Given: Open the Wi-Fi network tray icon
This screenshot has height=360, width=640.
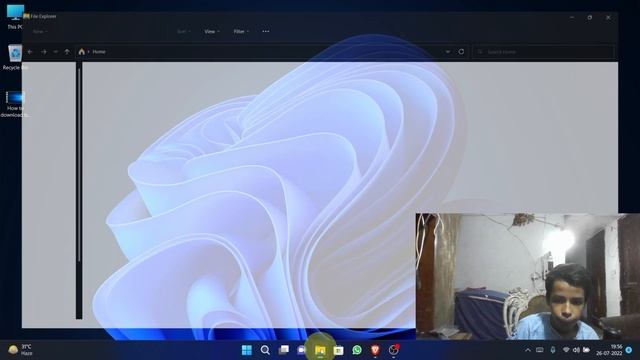Looking at the screenshot, I should coord(566,350).
